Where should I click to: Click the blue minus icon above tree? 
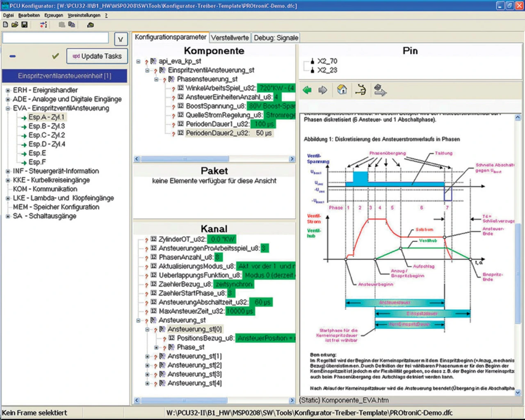click(13, 56)
